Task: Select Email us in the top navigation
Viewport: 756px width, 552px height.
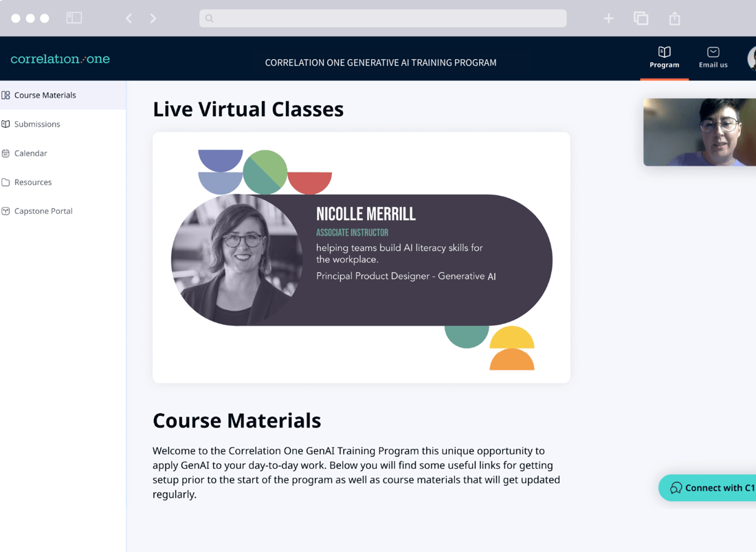Action: pos(713,58)
